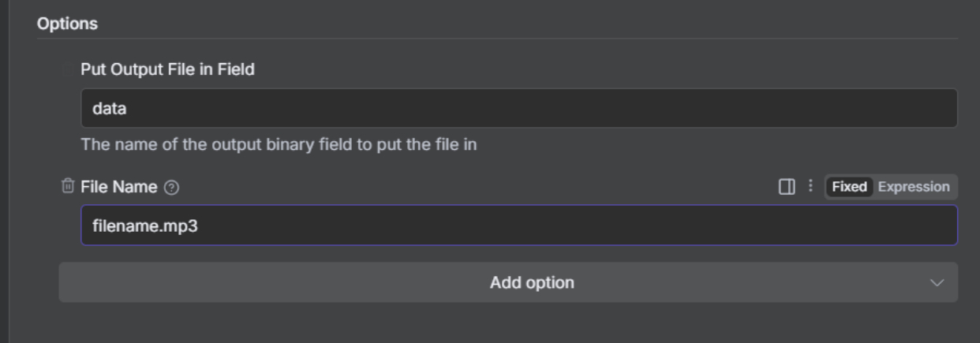Click the vertical ellipsis next to Fixed
The image size is (980, 343).
(x=808, y=187)
